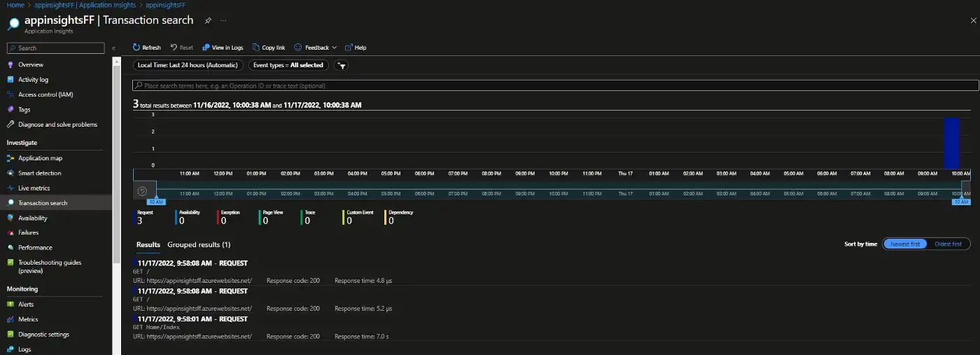This screenshot has height=355, width=980.
Task: Click the Overview sidebar icon
Action: (x=10, y=64)
